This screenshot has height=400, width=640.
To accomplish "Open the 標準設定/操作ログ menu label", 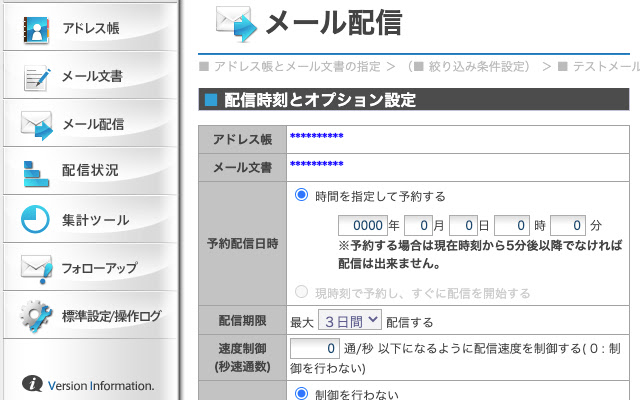I will point(111,316).
